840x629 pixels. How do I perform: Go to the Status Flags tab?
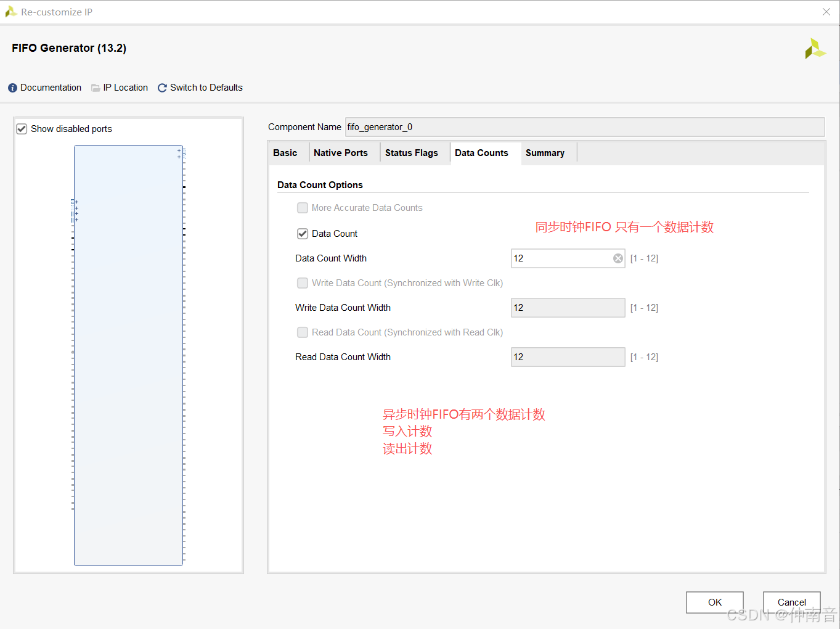tap(411, 153)
